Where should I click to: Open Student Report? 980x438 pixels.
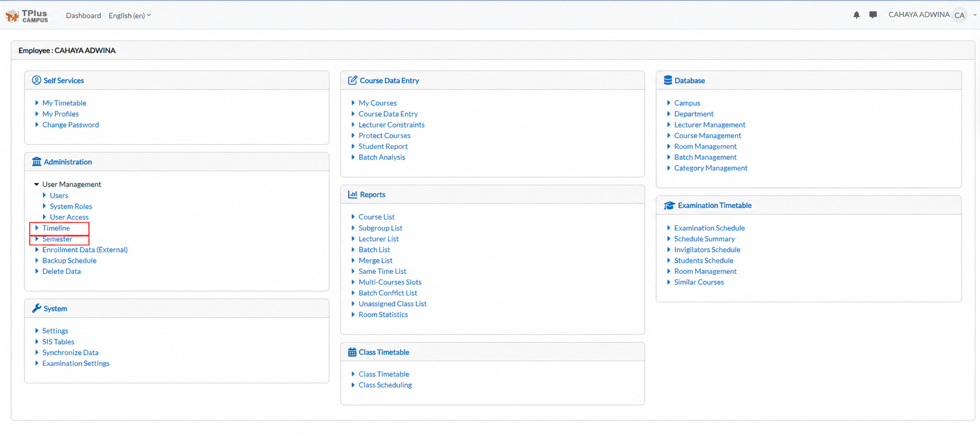pyautogui.click(x=383, y=146)
